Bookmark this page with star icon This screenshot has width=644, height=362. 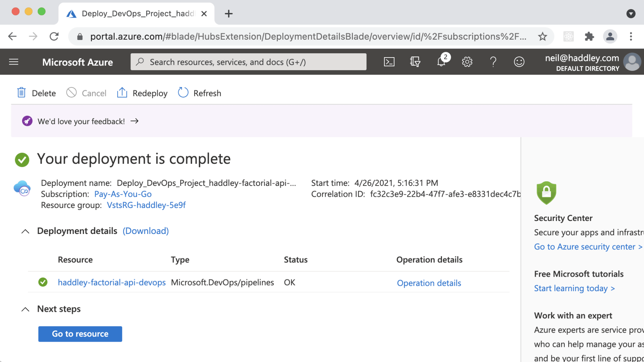coord(542,36)
